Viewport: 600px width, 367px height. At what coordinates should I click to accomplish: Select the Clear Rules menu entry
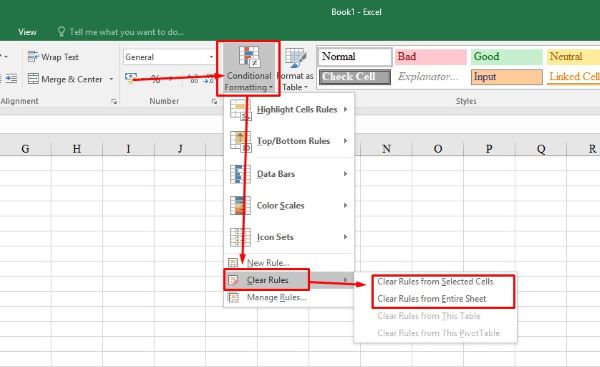289,280
